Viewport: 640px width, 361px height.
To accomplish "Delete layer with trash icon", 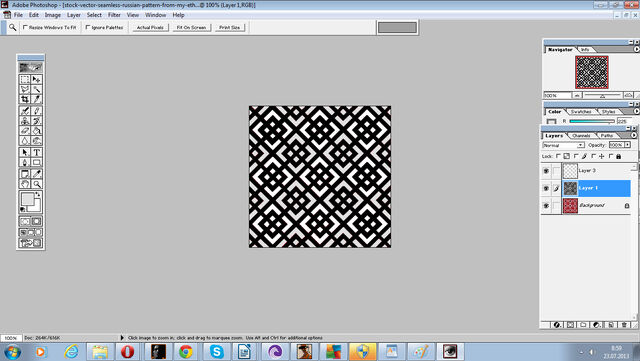I will [624, 325].
